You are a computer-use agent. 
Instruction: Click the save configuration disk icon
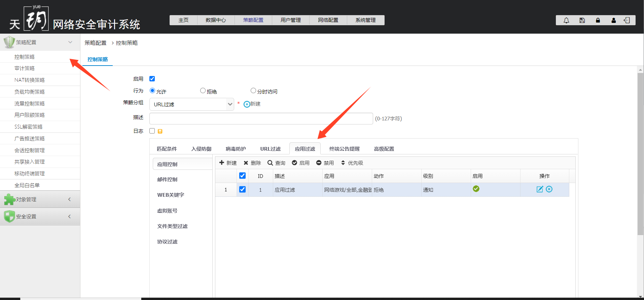click(582, 20)
